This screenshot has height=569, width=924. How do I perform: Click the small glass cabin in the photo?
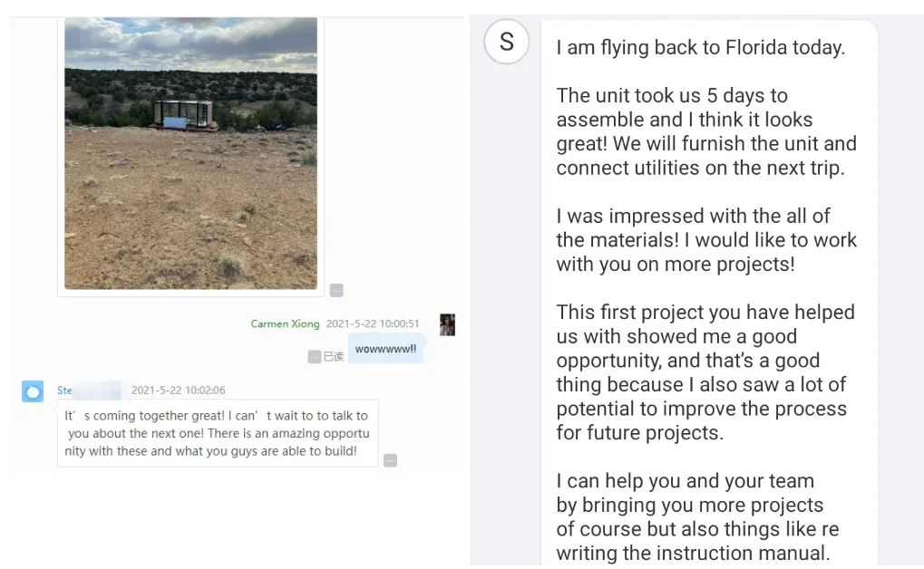click(x=183, y=115)
